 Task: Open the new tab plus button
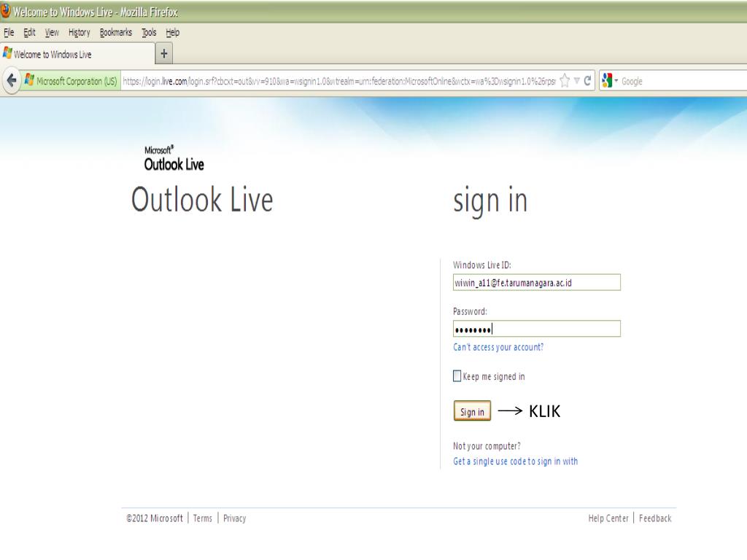[x=164, y=53]
